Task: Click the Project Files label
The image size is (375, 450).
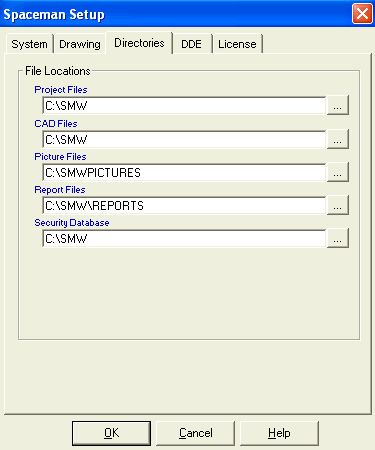Action: [61, 90]
